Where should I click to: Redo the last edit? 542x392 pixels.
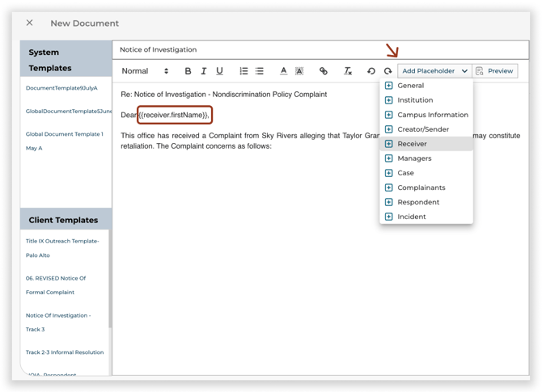387,71
